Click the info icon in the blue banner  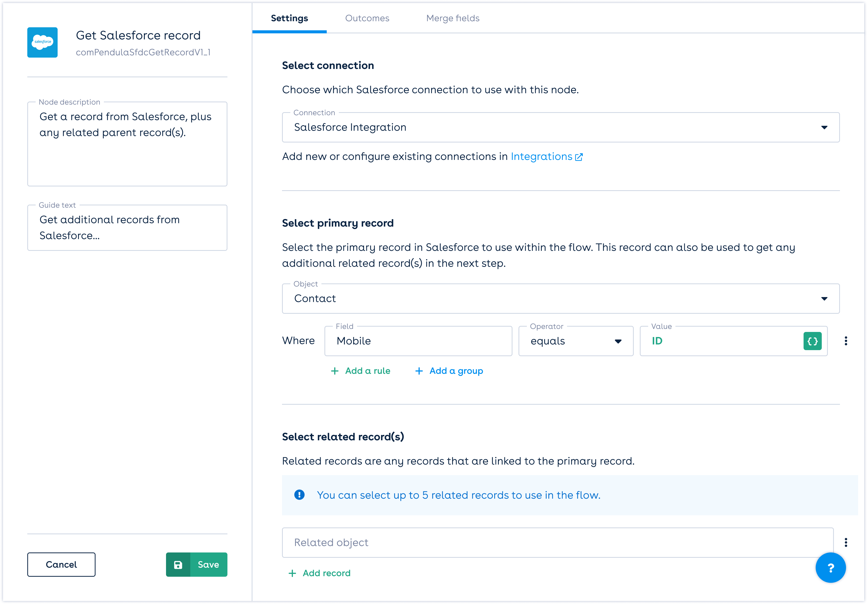(x=299, y=495)
